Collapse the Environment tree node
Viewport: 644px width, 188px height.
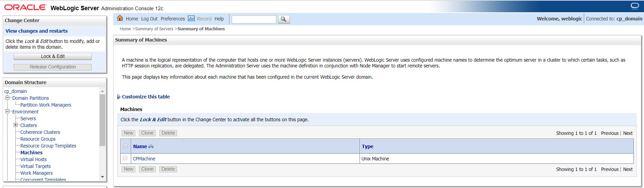[7, 111]
